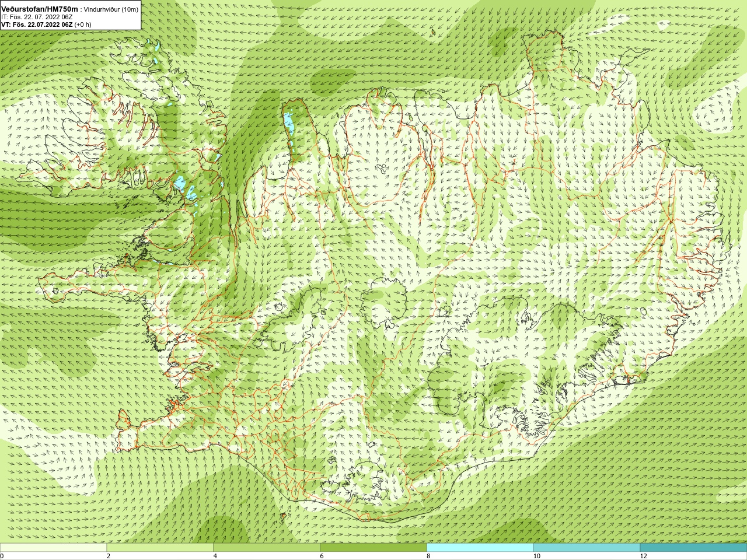Image resolution: width=747 pixels, height=560 pixels.
Task: Select the 0–2 pale yellow legend swatch
Action: [x=53, y=548]
